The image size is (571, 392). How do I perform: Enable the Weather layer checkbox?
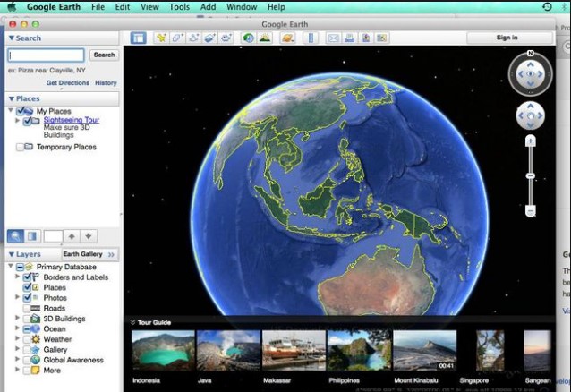click(27, 339)
